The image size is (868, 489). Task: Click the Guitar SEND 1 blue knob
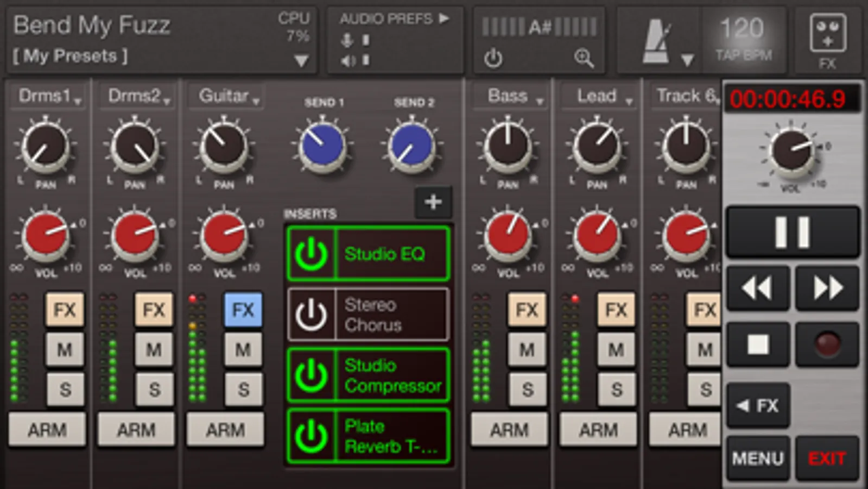tap(324, 146)
